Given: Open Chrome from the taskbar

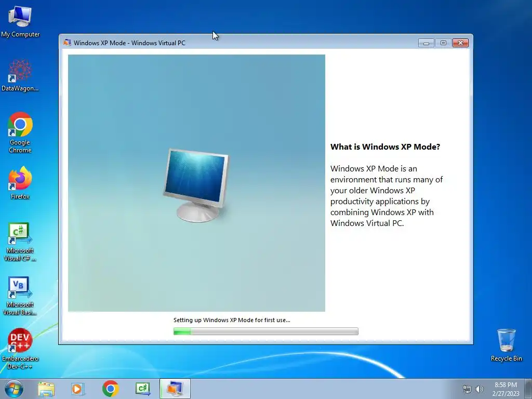Looking at the screenshot, I should [x=111, y=389].
